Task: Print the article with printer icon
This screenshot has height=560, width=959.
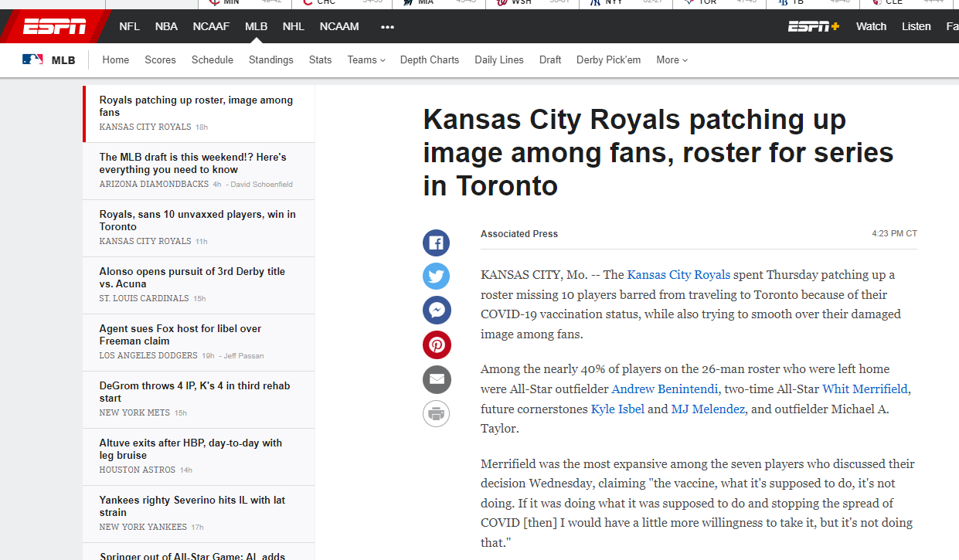Action: pos(436,413)
